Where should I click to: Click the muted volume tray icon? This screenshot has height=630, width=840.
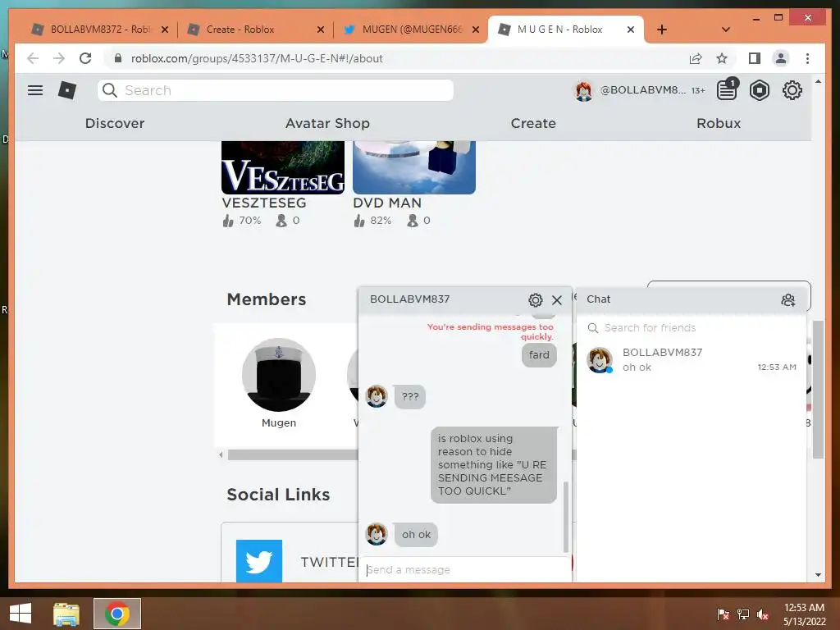click(763, 614)
